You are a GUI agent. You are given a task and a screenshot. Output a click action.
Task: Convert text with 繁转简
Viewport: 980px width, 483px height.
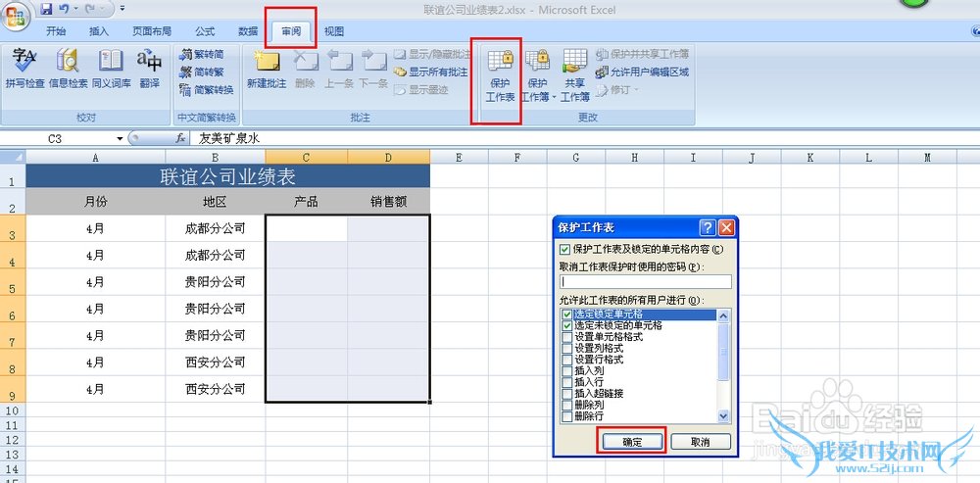click(201, 54)
